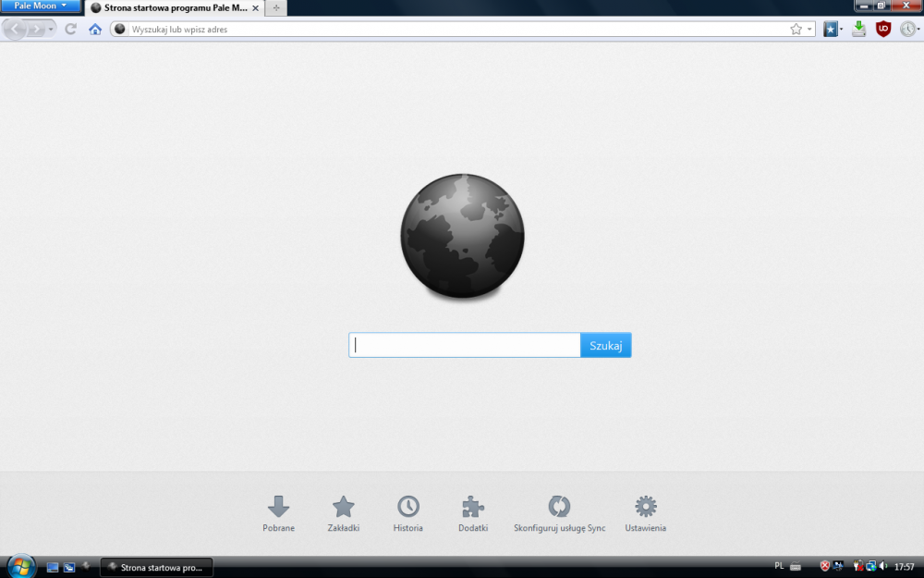Switch to the Strona startowa tab

coord(166,7)
